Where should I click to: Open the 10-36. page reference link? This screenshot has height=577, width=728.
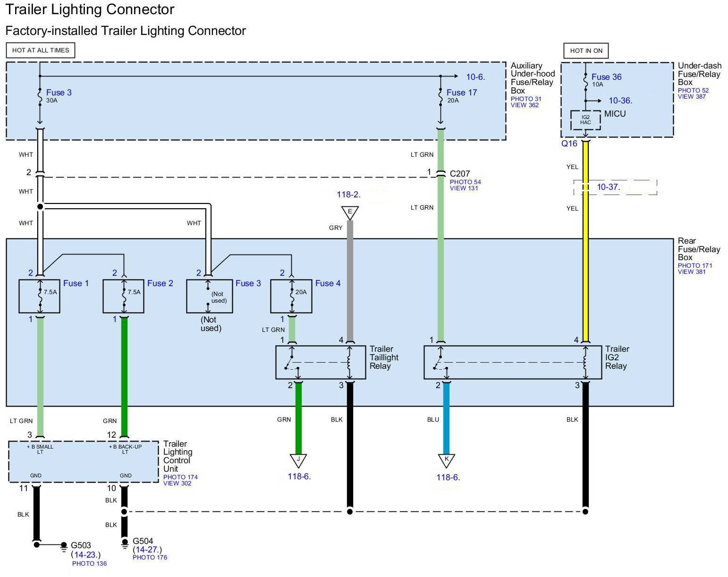[x=620, y=101]
